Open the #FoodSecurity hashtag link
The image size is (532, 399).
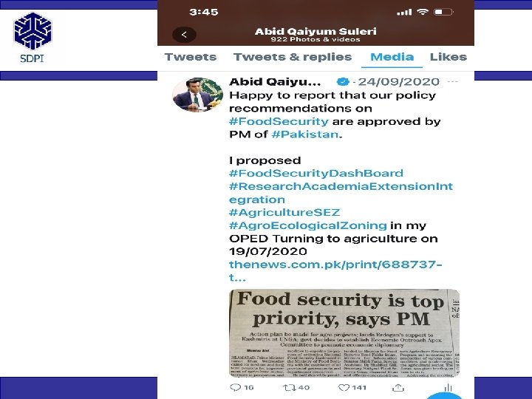point(279,121)
